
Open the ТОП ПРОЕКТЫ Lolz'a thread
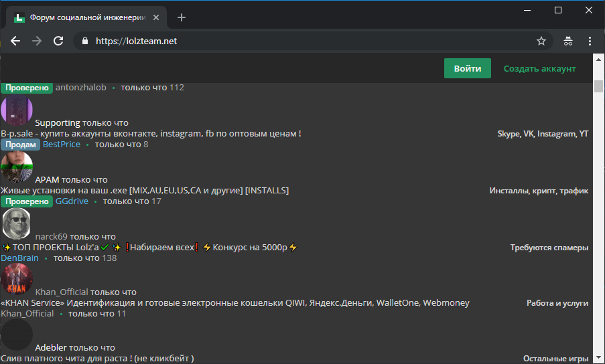point(149,248)
